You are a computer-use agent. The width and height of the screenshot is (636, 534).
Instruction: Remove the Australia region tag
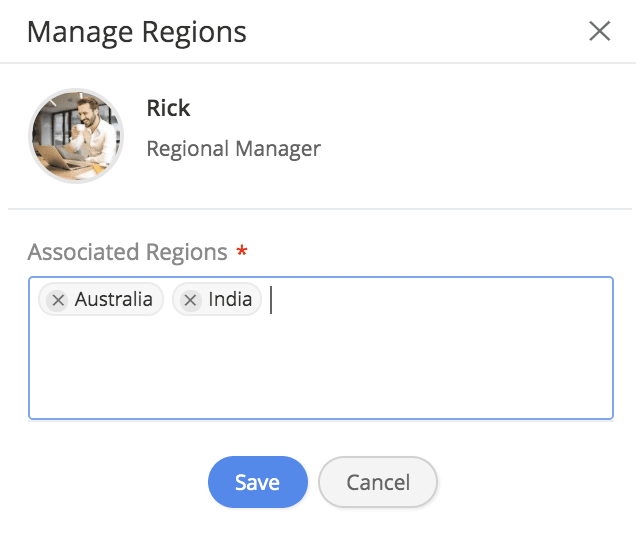tap(58, 300)
